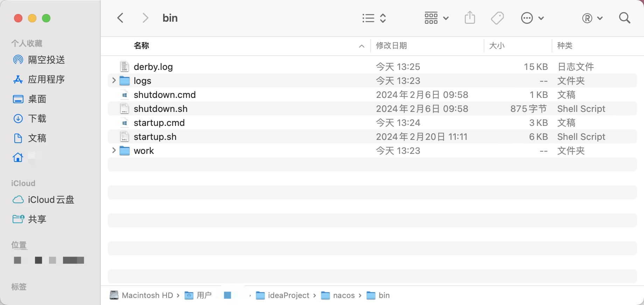Click the Forward navigation arrow

point(145,18)
